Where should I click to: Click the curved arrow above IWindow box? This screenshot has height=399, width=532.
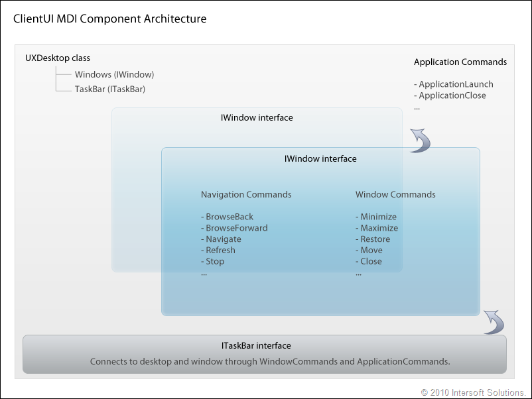pos(421,141)
